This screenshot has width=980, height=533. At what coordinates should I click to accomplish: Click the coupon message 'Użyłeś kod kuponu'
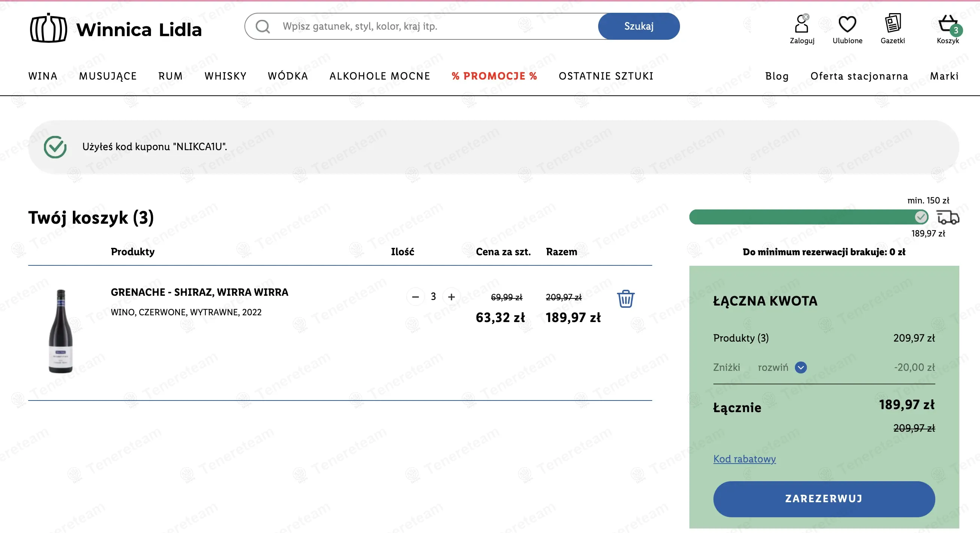click(154, 147)
